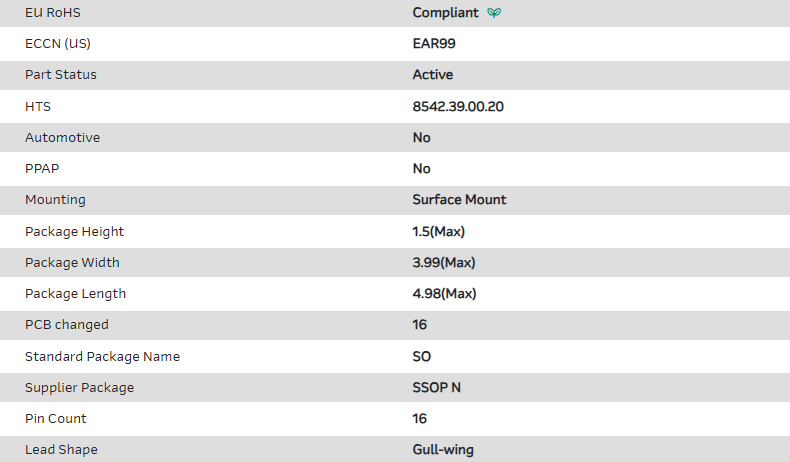Viewport: 790px width, 462px height.
Task: Click the Active part status value
Action: coord(432,75)
